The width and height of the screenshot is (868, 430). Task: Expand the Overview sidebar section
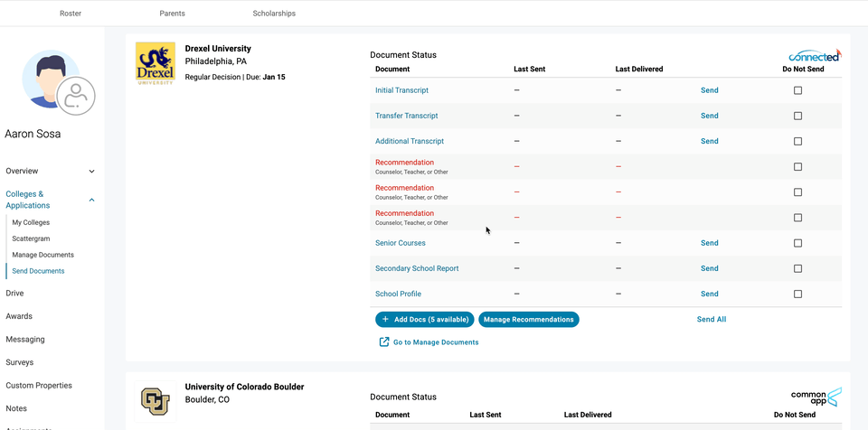[91, 171]
